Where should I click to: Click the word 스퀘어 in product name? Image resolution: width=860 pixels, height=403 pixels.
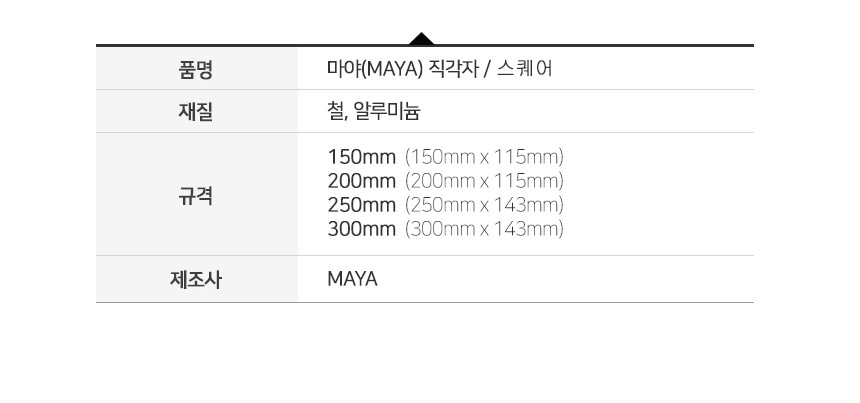pyautogui.click(x=524, y=69)
